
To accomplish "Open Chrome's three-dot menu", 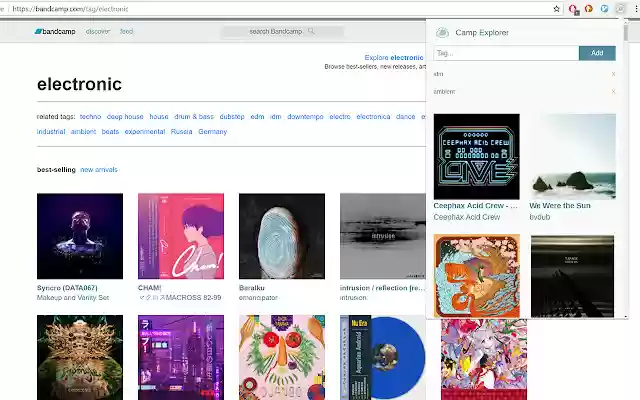I will point(636,9).
